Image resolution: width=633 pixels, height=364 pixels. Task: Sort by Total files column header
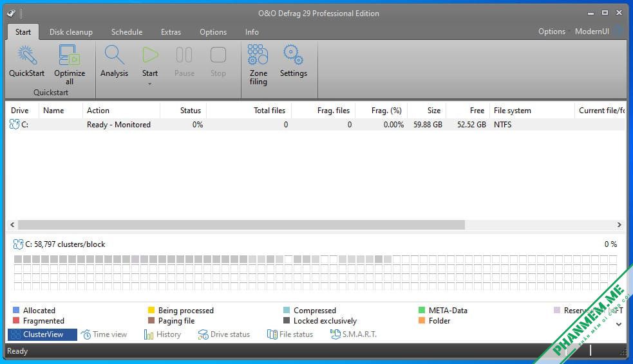click(249, 111)
